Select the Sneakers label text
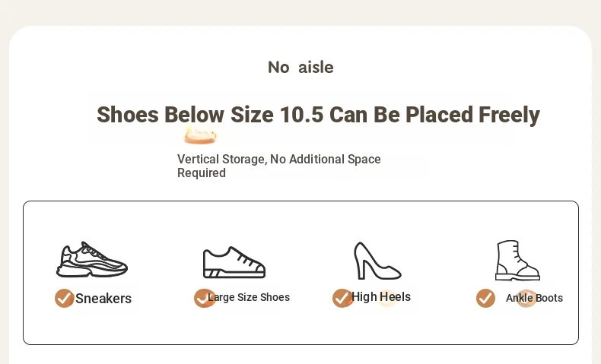601x364 pixels. click(103, 299)
